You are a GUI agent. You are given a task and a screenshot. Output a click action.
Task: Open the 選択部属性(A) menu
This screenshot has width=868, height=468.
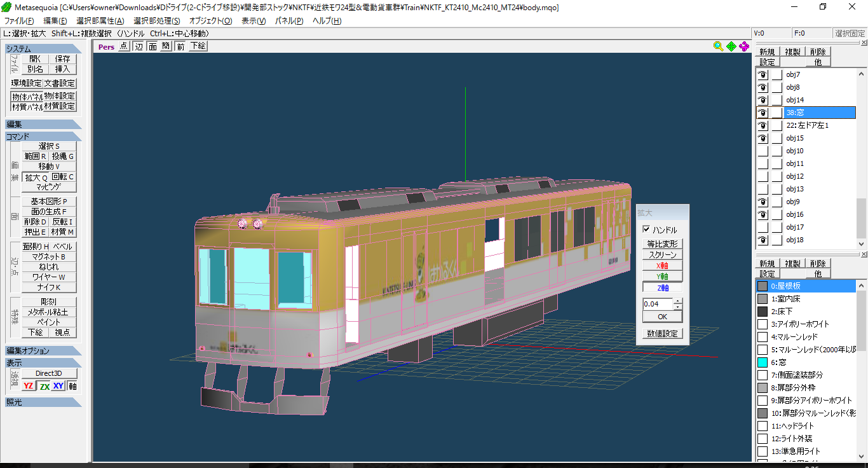point(100,21)
